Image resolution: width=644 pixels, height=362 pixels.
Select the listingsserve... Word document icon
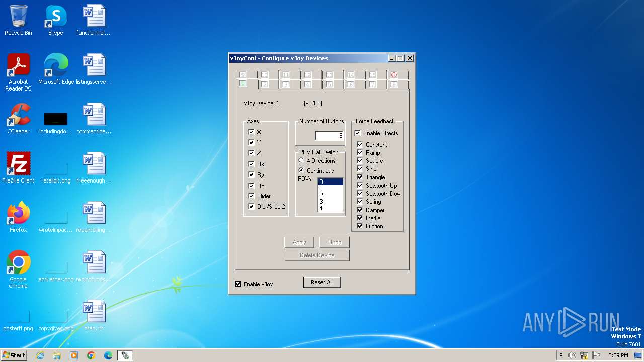coord(94,69)
